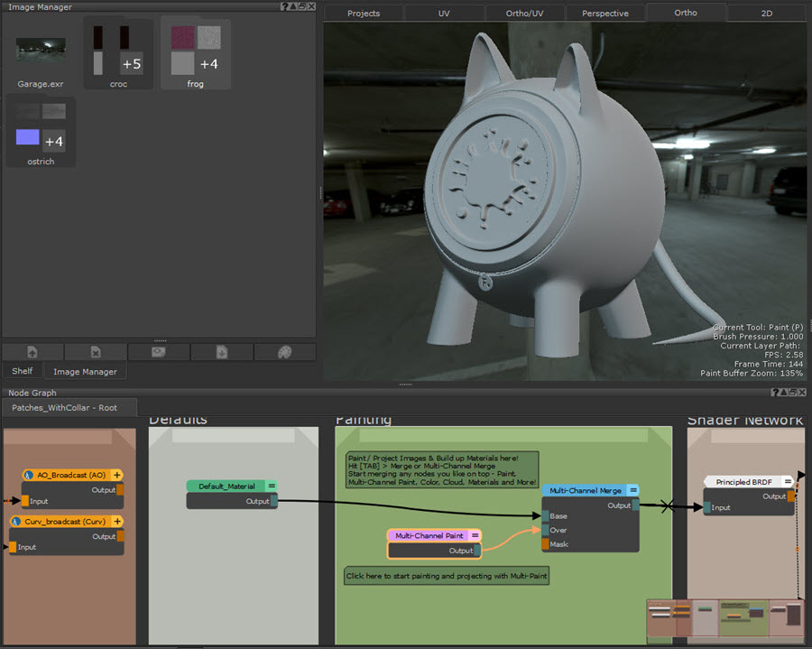
Task: Expand AO_Broadcast node with plus button
Action: [117, 475]
